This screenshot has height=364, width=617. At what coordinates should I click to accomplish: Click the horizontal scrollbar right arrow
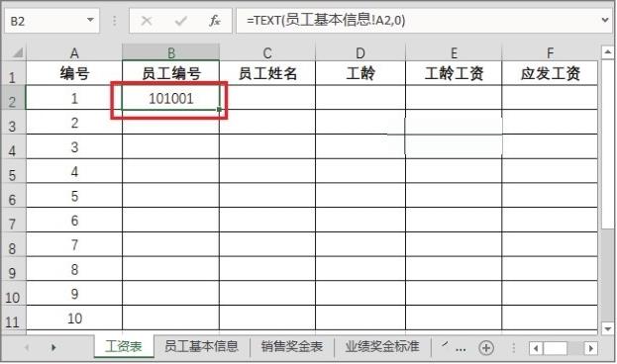pos(590,348)
